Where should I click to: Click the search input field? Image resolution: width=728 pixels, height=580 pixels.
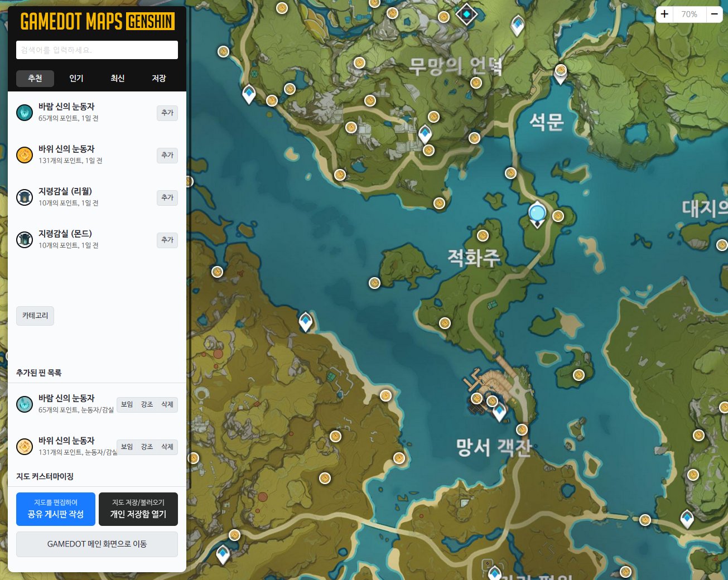coord(97,50)
